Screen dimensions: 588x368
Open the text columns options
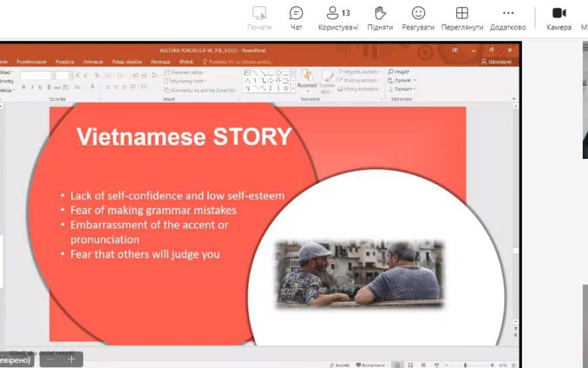(143, 87)
